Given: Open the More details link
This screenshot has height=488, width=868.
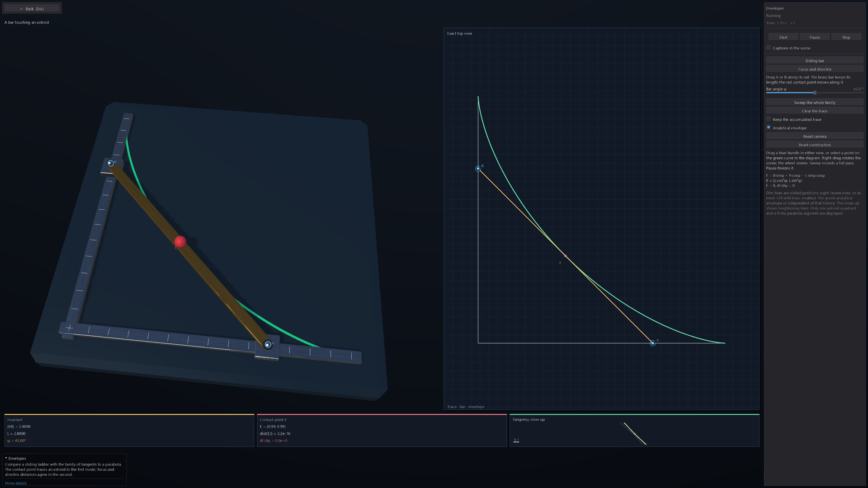Looking at the screenshot, I should (x=16, y=483).
